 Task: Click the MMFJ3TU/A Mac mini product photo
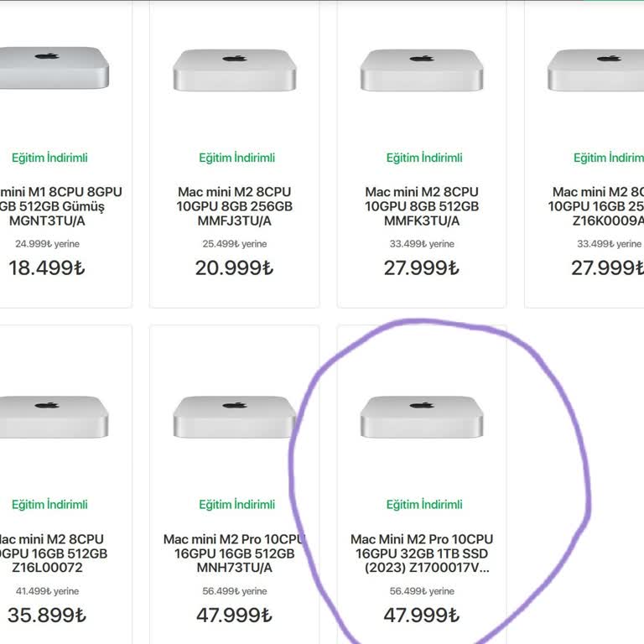[234, 70]
